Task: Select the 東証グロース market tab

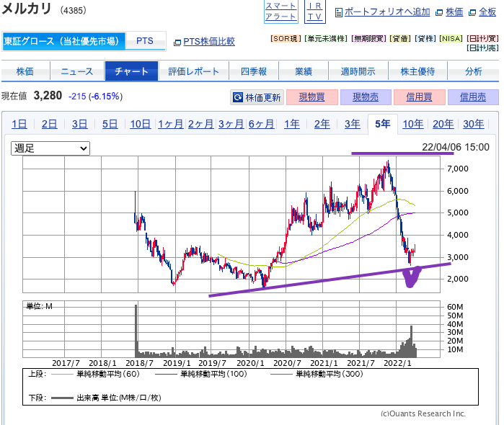Action: pos(63,42)
